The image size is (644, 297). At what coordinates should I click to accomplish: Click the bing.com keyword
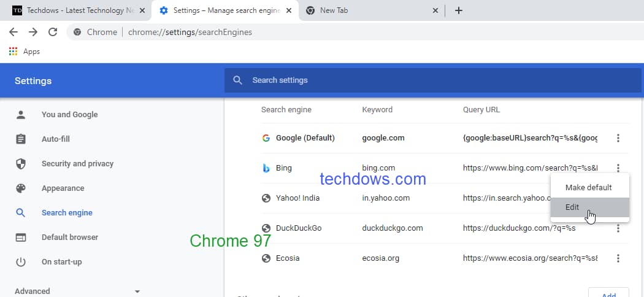click(378, 168)
